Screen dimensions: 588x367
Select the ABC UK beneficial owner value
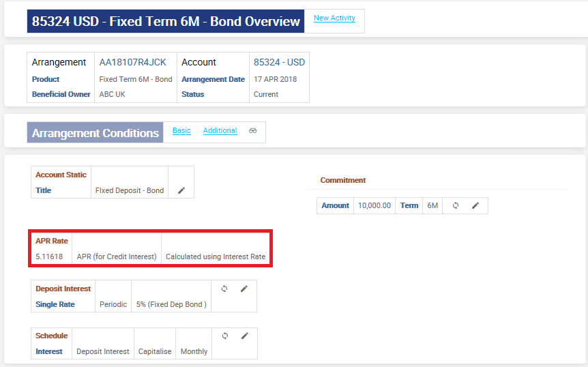113,94
